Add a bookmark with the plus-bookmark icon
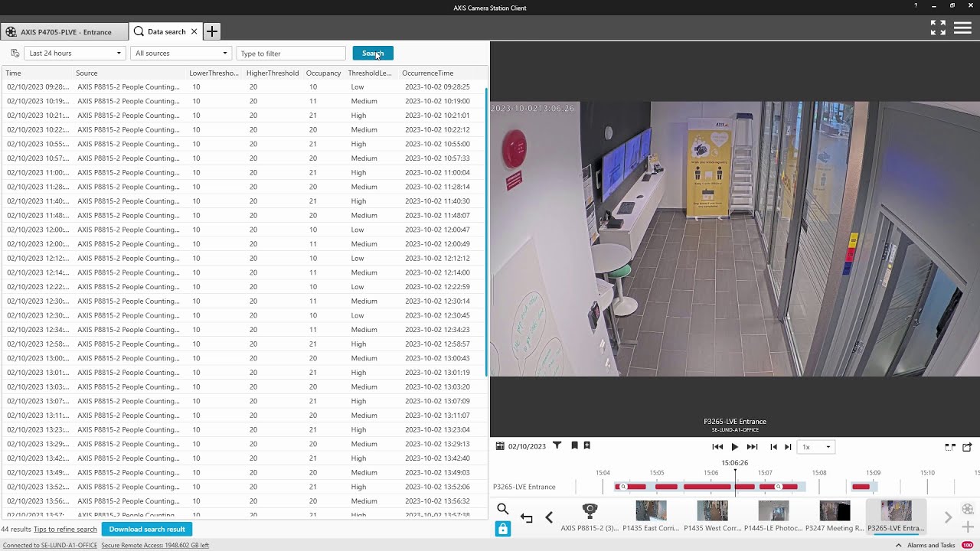 tap(587, 445)
